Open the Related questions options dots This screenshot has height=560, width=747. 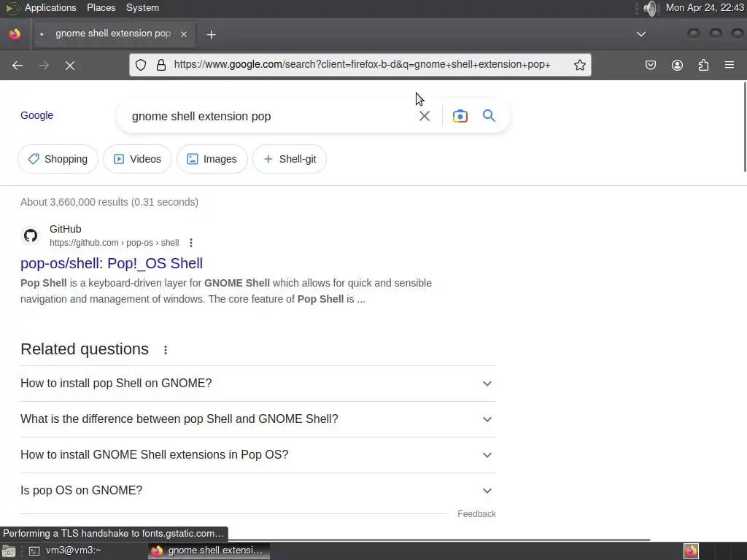[x=166, y=350]
